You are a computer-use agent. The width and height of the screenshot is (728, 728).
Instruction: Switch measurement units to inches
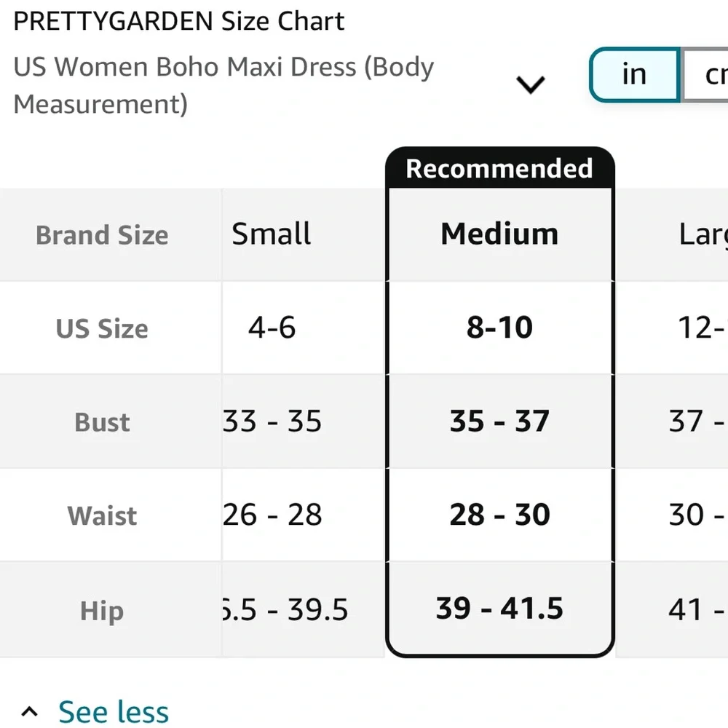(x=634, y=74)
